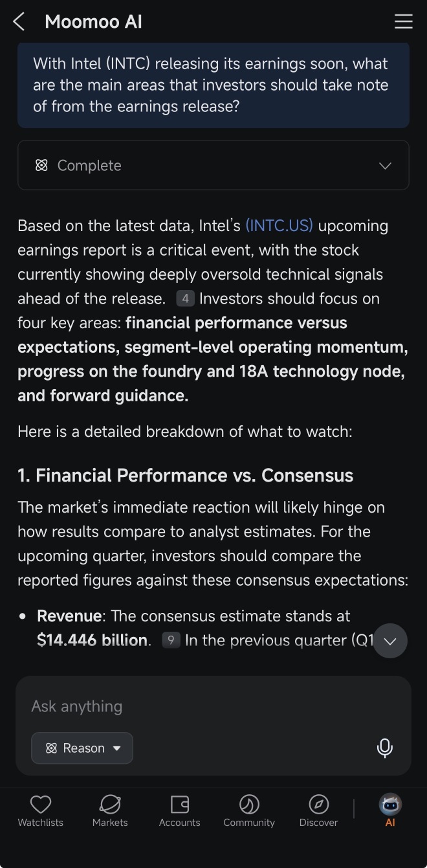
Task: Tap the user question message bubble
Action: point(213,85)
